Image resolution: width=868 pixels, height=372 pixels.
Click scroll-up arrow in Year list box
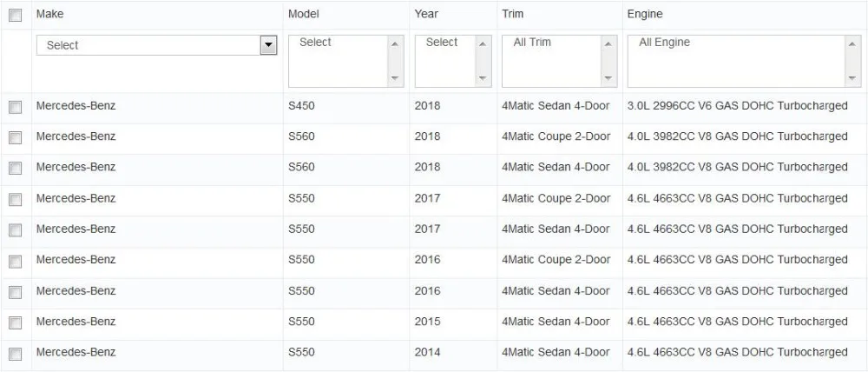[x=483, y=44]
